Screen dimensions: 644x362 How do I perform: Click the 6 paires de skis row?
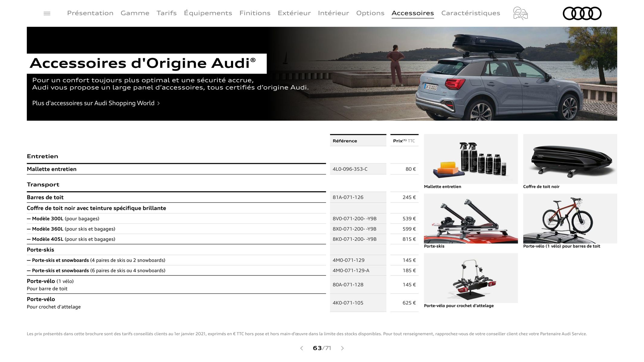coord(176,271)
